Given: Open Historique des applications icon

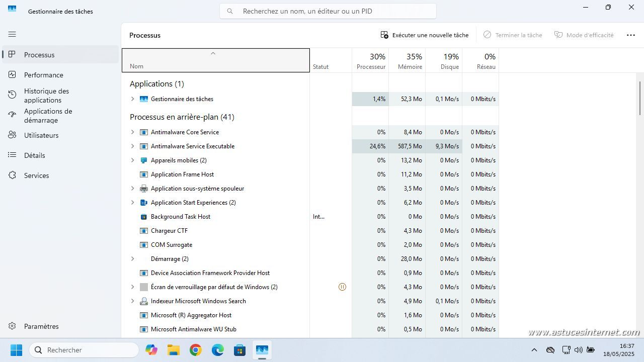Looking at the screenshot, I should 12,95.
